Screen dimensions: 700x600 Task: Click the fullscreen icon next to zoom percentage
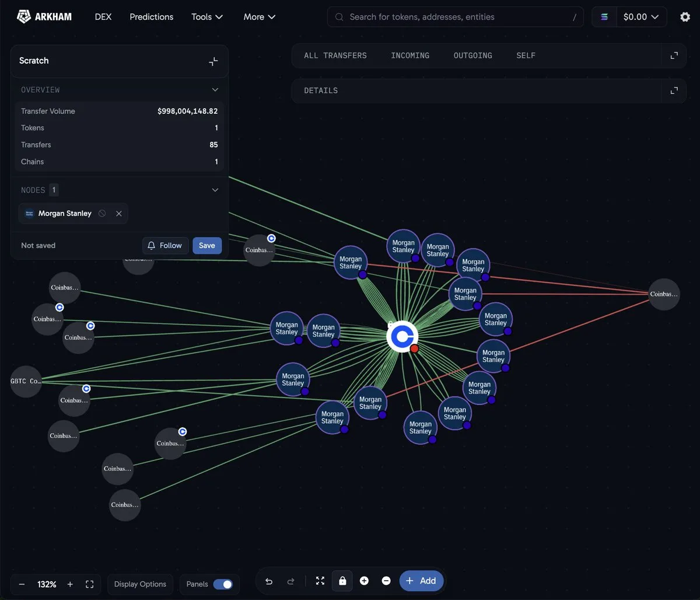pos(90,584)
